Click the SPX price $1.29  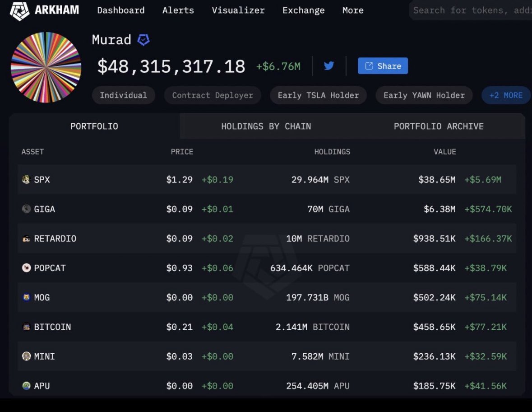pyautogui.click(x=179, y=180)
